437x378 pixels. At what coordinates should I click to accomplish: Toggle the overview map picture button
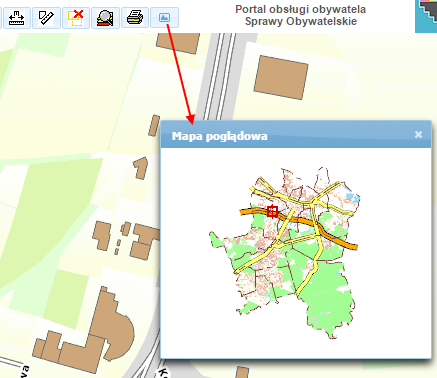coord(164,18)
